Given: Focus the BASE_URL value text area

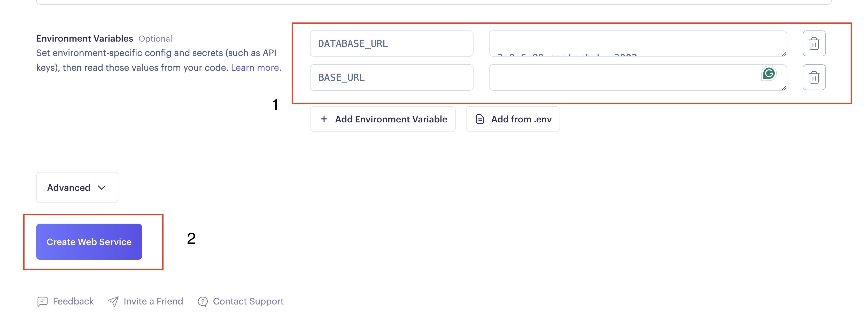Looking at the screenshot, I should (x=638, y=77).
